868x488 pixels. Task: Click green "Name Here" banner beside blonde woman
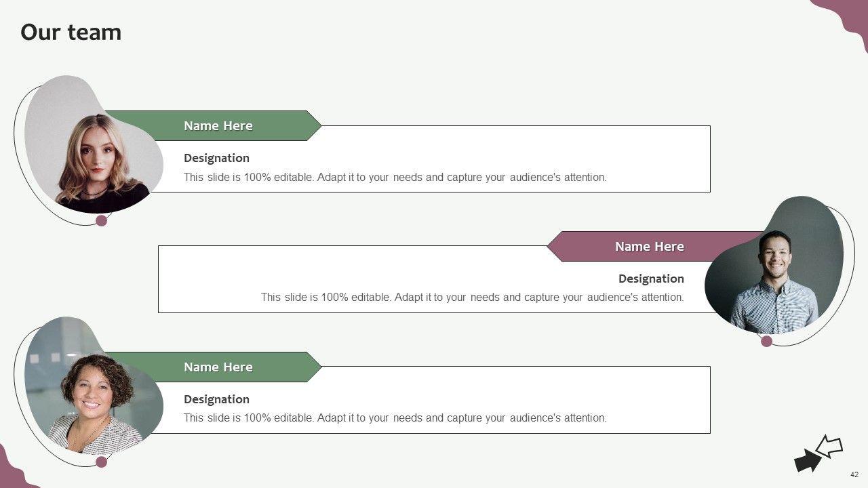tap(218, 126)
